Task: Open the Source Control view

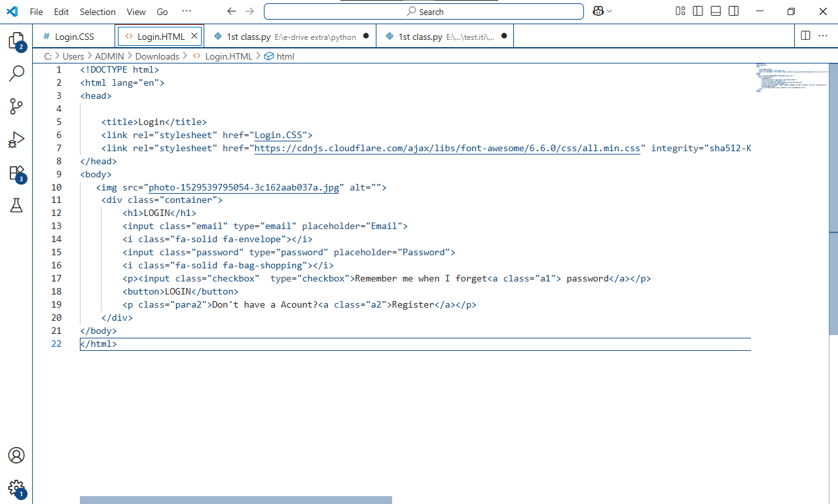Action: point(16,106)
